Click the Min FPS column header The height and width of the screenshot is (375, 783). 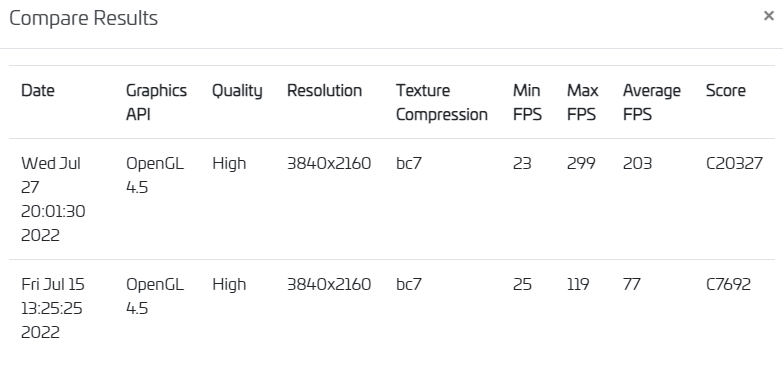coord(527,102)
